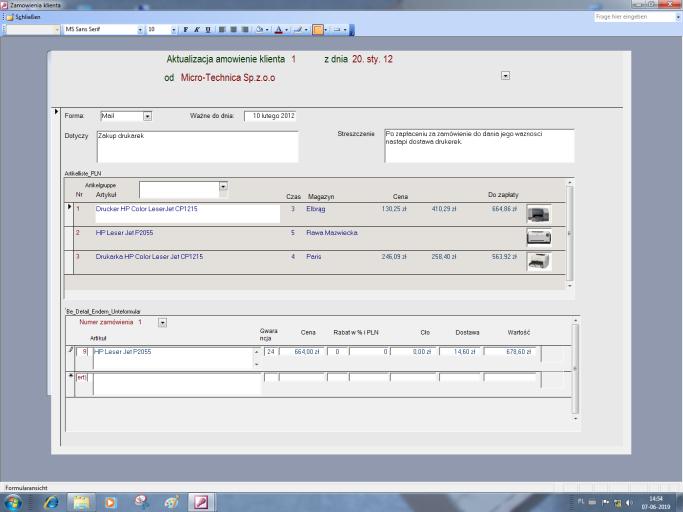Viewport: 683px width, 512px height.
Task: Click price value 130,25 zł
Action: click(394, 209)
